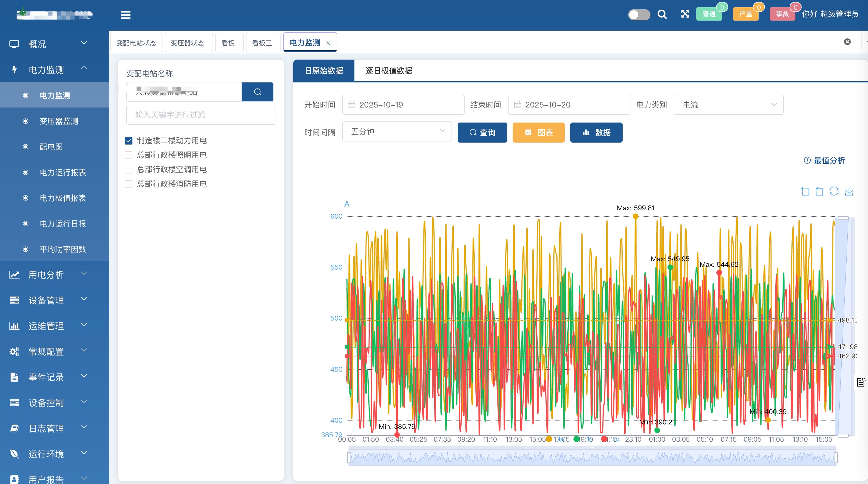Click the bottom data zoom slider handle

tap(349, 457)
